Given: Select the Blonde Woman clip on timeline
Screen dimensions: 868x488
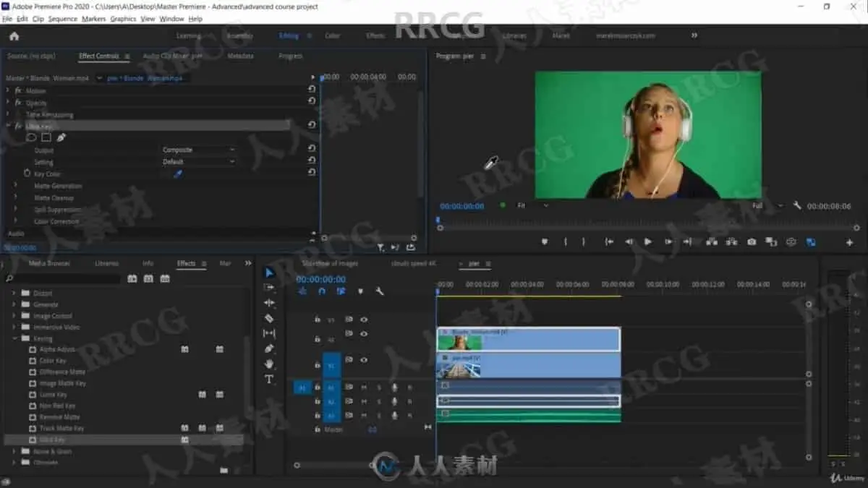Looking at the screenshot, I should click(x=529, y=339).
